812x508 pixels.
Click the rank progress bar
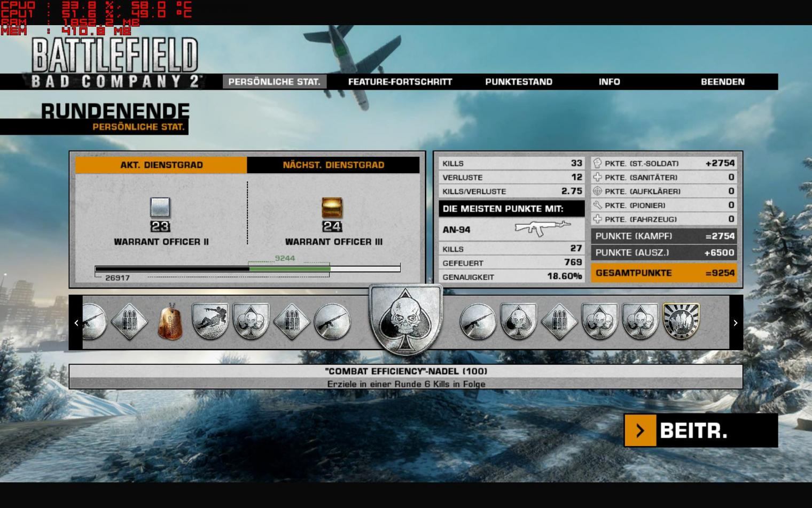[247, 269]
